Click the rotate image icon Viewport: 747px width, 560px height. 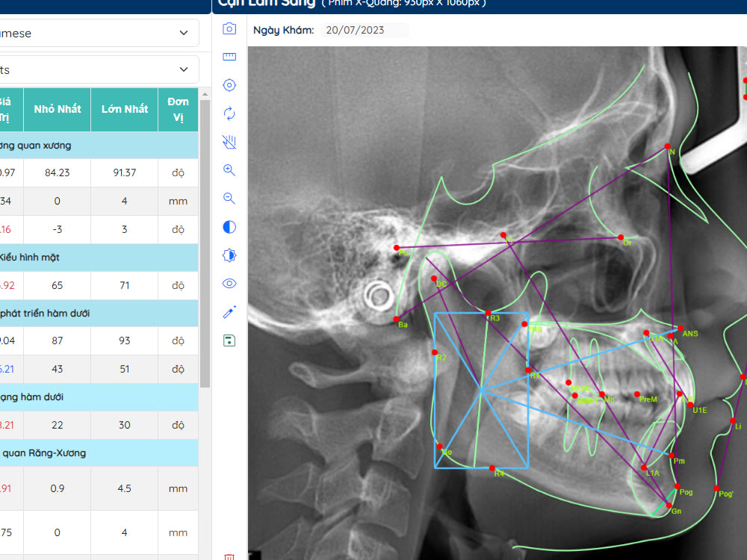229,113
